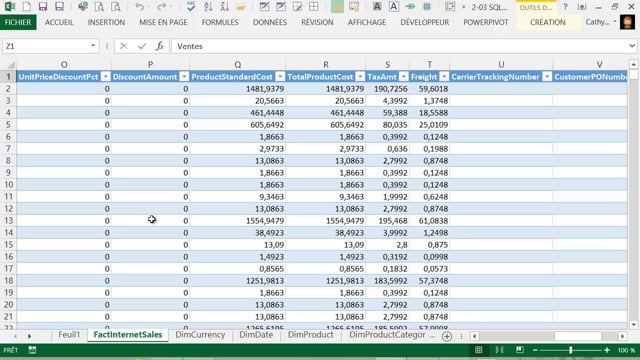Viewport: 640px width, 360px height.
Task: Switch to Normal view icon
Action: pos(478,350)
